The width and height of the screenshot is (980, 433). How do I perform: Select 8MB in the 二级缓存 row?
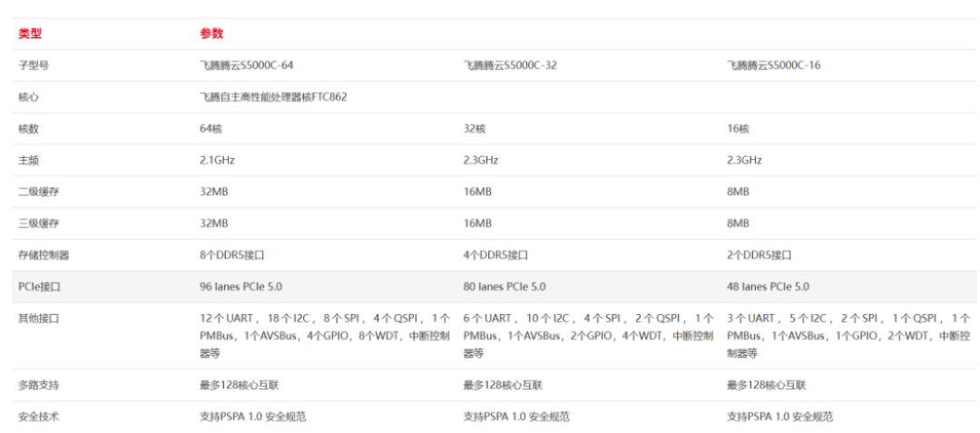pyautogui.click(x=738, y=192)
